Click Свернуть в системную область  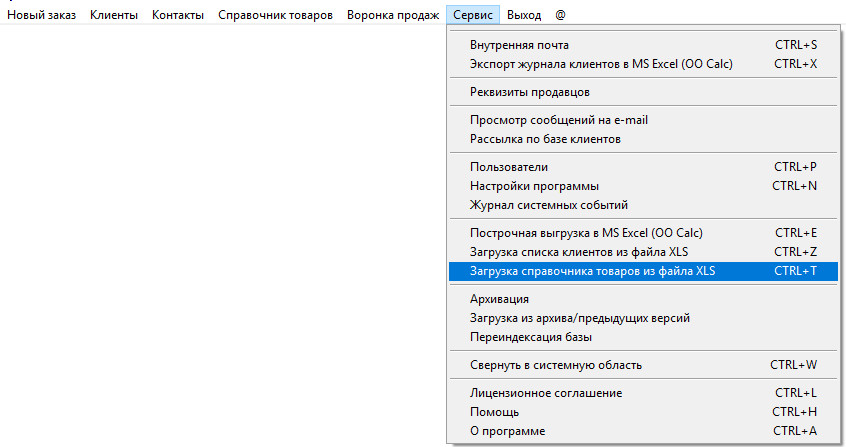556,365
